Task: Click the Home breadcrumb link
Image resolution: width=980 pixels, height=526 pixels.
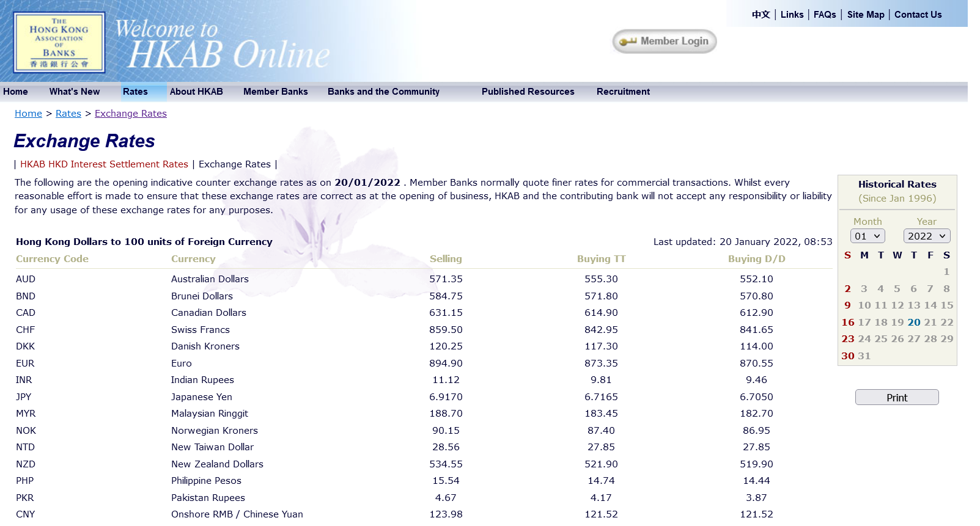Action: click(x=28, y=114)
